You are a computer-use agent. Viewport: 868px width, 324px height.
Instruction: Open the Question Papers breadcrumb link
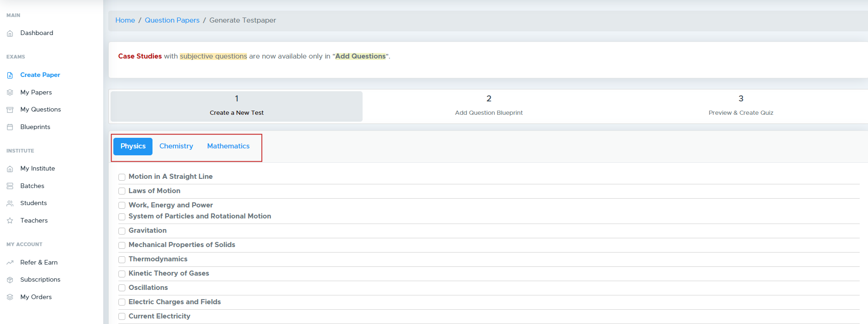tap(172, 20)
